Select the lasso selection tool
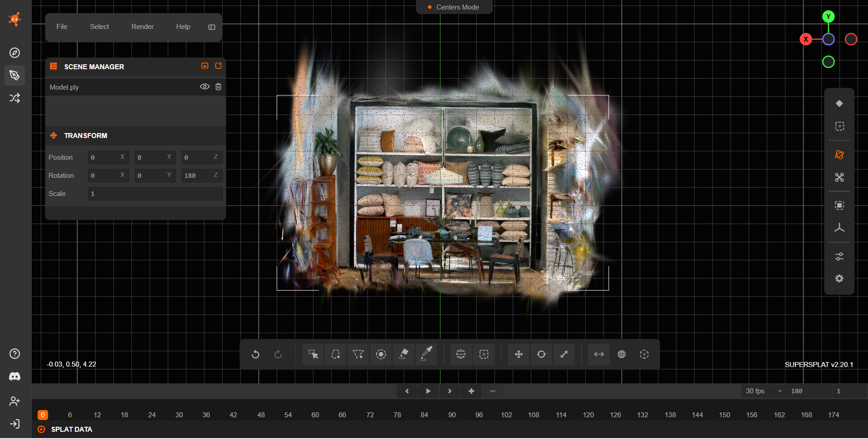Viewport: 868px width, 439px height. click(x=335, y=354)
